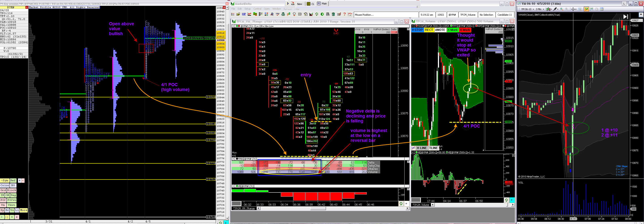Viewport: 644px width, 224px height.
Task: Toggle the POCvo button in Market Profile panel
Action: (x=12, y=200)
